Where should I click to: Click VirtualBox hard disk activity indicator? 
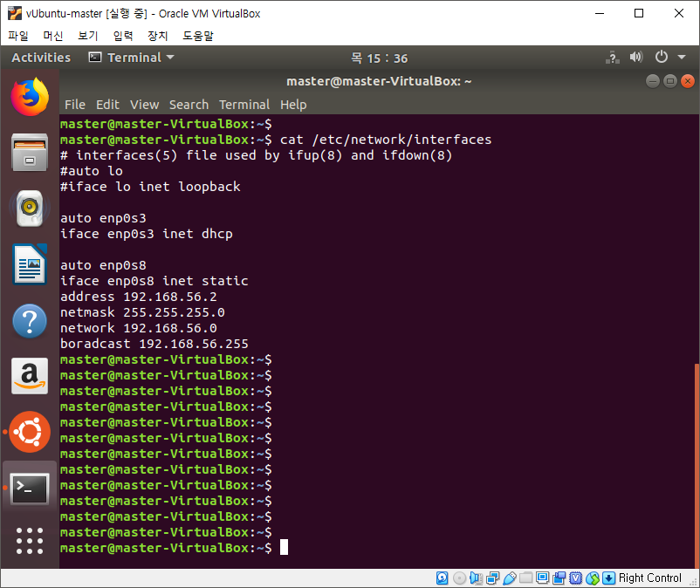click(442, 578)
